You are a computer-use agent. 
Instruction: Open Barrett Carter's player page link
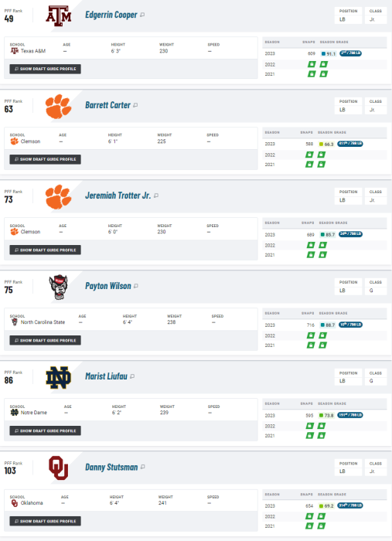click(107, 105)
